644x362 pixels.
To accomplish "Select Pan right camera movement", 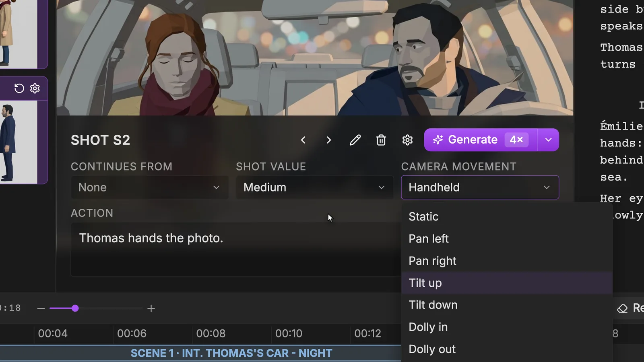I will point(507,261).
